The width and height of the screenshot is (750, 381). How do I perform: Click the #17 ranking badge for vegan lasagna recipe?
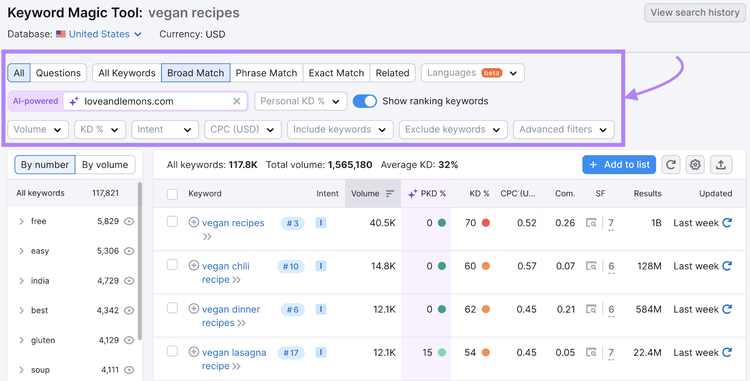[291, 353]
